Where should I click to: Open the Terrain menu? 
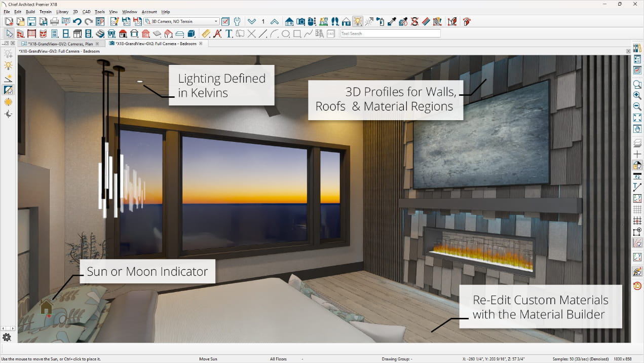point(46,12)
